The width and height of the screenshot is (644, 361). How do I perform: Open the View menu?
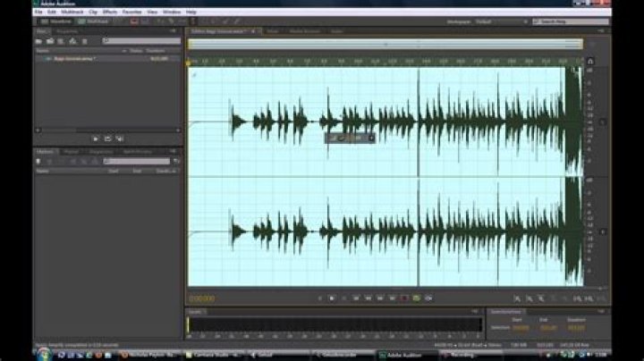point(152,12)
